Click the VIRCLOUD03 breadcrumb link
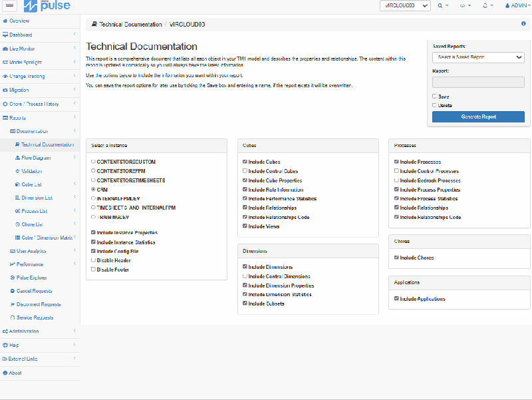The height and width of the screenshot is (400, 532). click(x=187, y=25)
